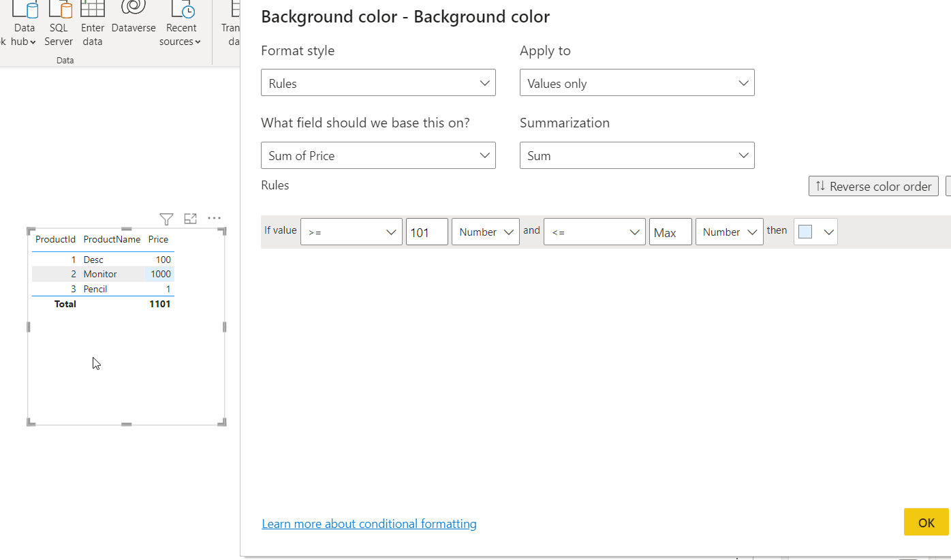Change the >= comparison operator dropdown
This screenshot has height=560, width=951.
pos(352,232)
